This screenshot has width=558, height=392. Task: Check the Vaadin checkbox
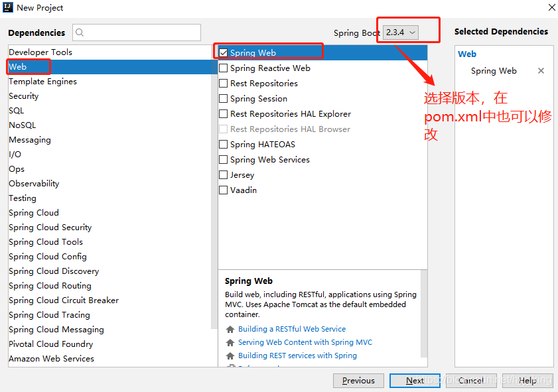pos(223,190)
